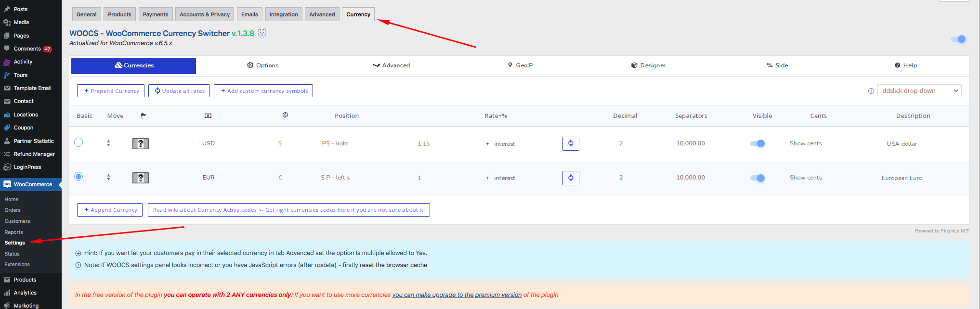Click Add custom currency symbols button
Viewport: 980px width, 309px height.
click(x=263, y=91)
